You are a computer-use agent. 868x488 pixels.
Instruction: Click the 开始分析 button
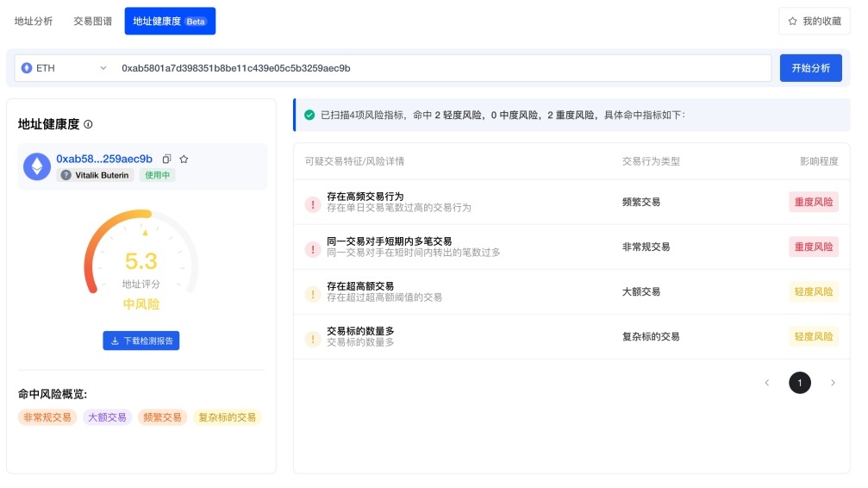[810, 68]
